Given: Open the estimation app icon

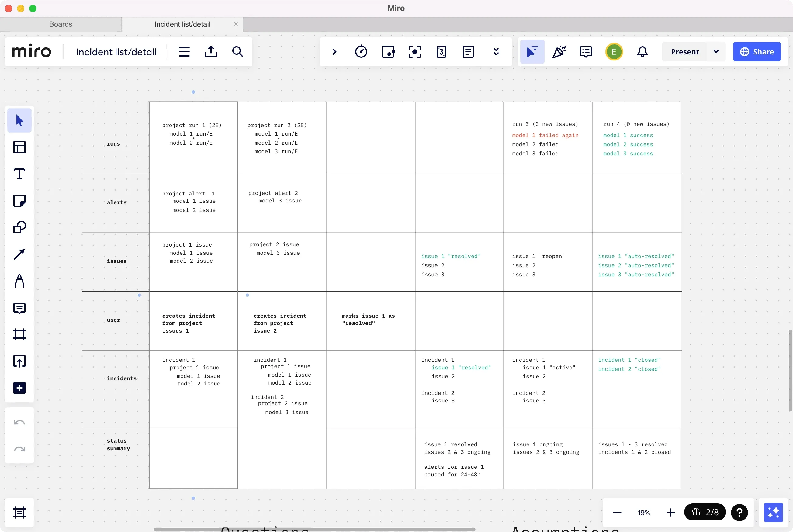Looking at the screenshot, I should point(441,52).
